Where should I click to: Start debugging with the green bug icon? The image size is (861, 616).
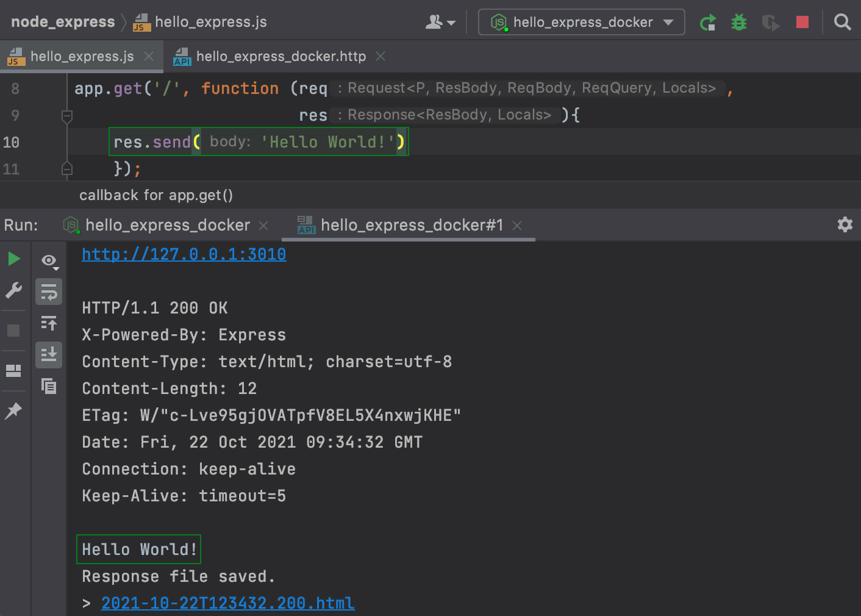pos(739,23)
